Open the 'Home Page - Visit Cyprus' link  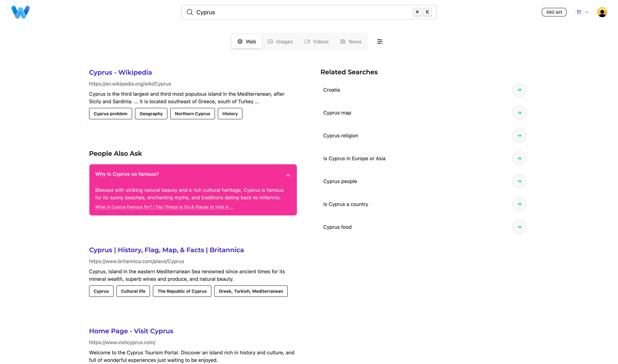(131, 331)
